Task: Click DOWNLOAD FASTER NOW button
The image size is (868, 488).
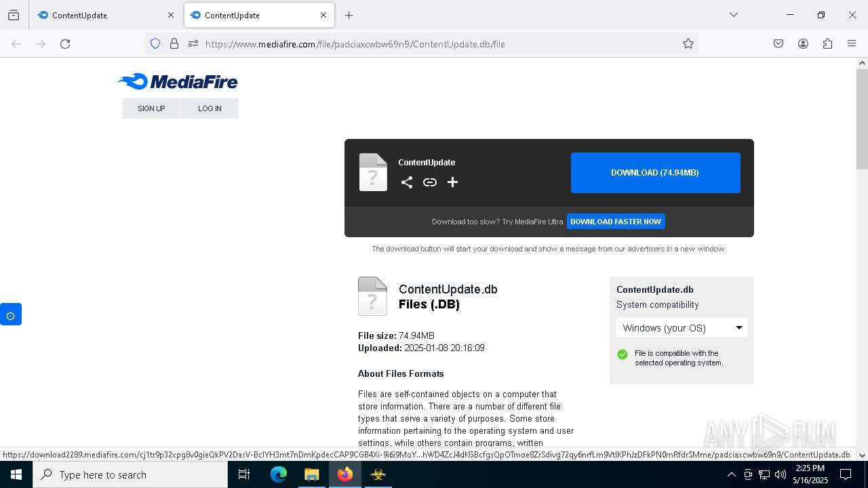Action: [x=616, y=222]
